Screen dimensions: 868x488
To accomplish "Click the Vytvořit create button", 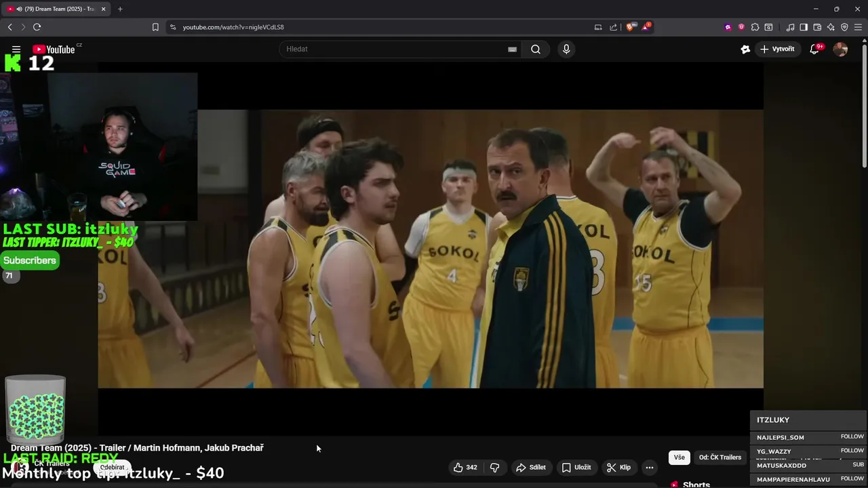I will [x=777, y=49].
